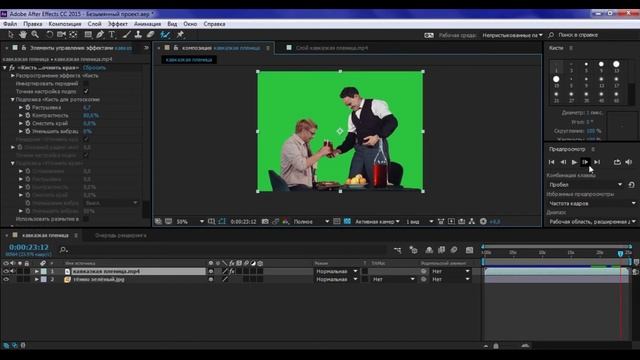Click the snapshot camera icon in viewer
This screenshot has height=360, width=640.
click(265, 221)
